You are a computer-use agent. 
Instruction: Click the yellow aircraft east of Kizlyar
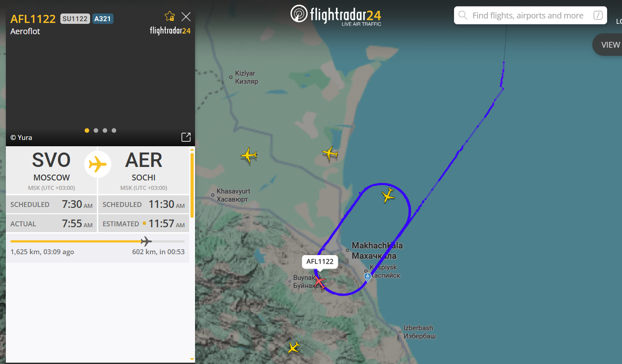(x=330, y=153)
